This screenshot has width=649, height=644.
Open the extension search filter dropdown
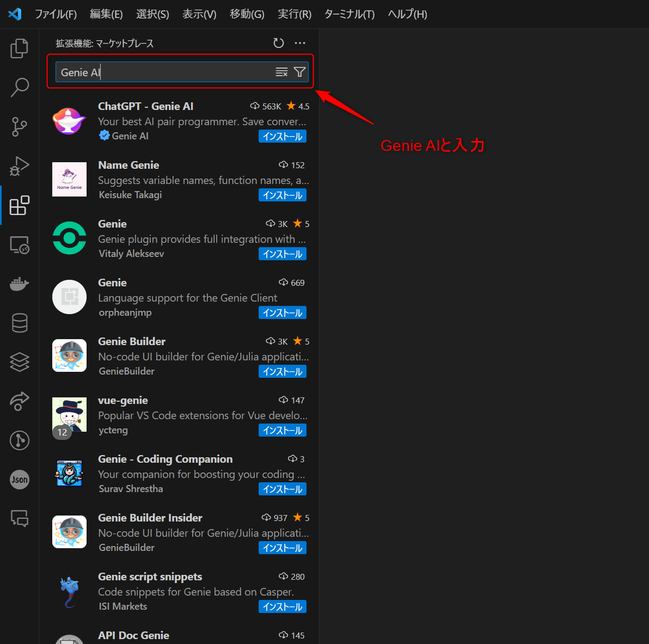(299, 72)
